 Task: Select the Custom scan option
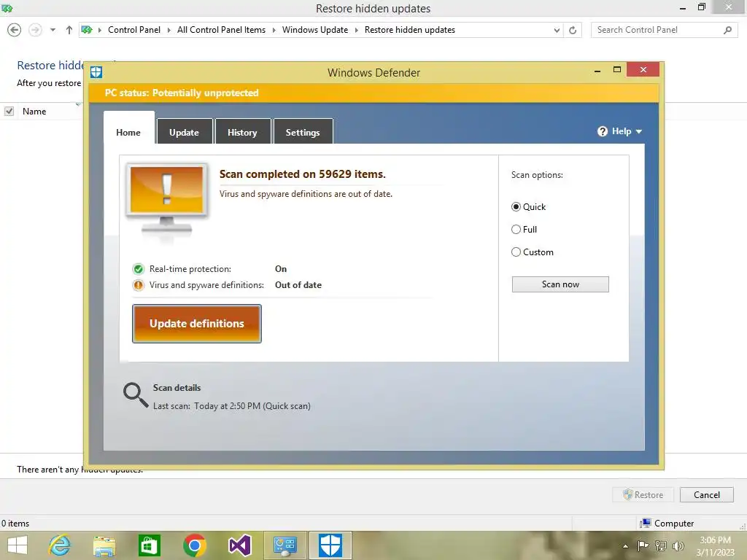tap(516, 252)
